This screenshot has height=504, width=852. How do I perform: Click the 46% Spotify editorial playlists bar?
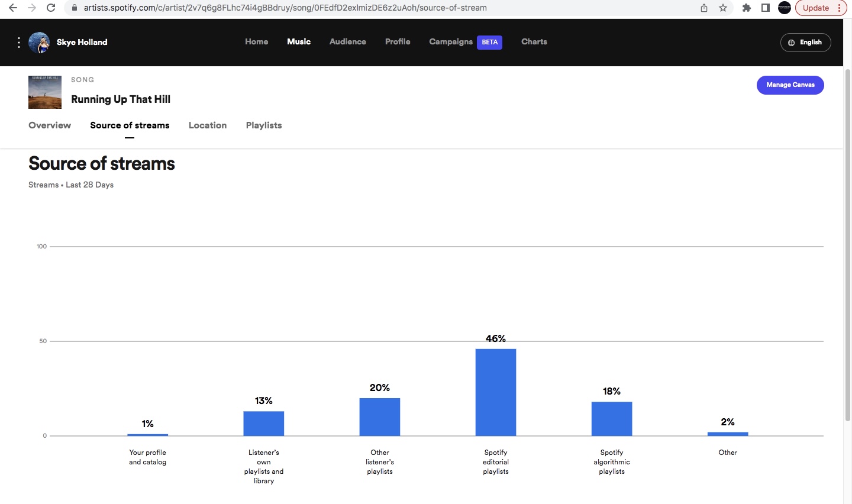[496, 392]
